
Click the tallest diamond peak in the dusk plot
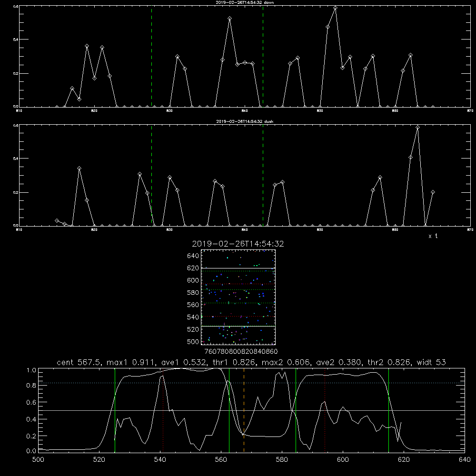click(418, 128)
